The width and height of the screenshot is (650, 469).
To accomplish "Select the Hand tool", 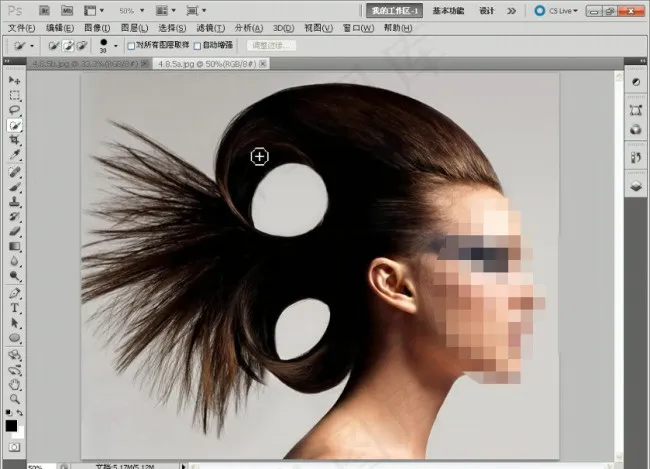I will click(15, 384).
